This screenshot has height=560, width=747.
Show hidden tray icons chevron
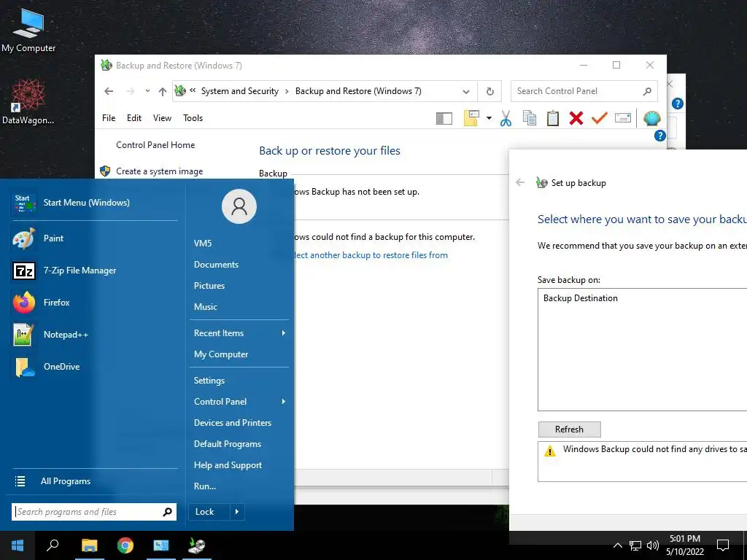[617, 545]
